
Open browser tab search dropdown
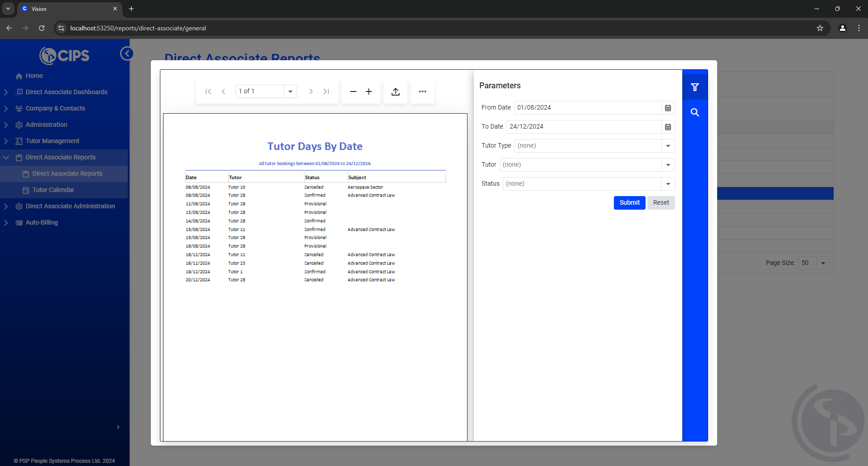coord(8,9)
